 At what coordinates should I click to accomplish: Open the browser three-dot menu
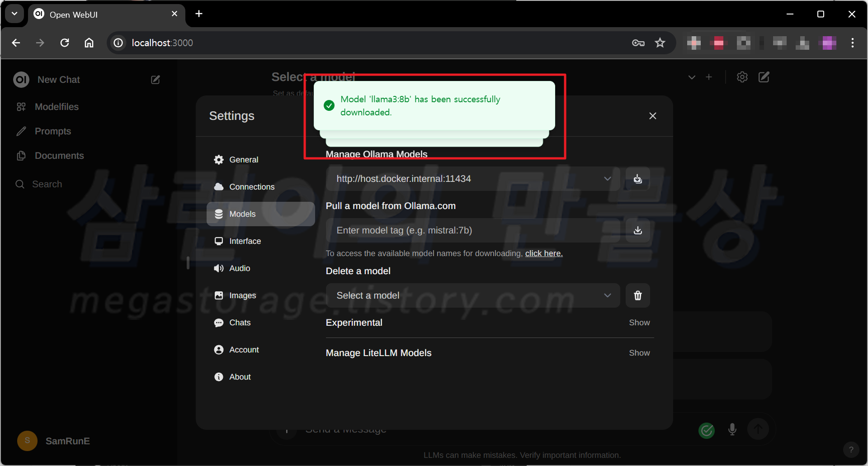853,43
